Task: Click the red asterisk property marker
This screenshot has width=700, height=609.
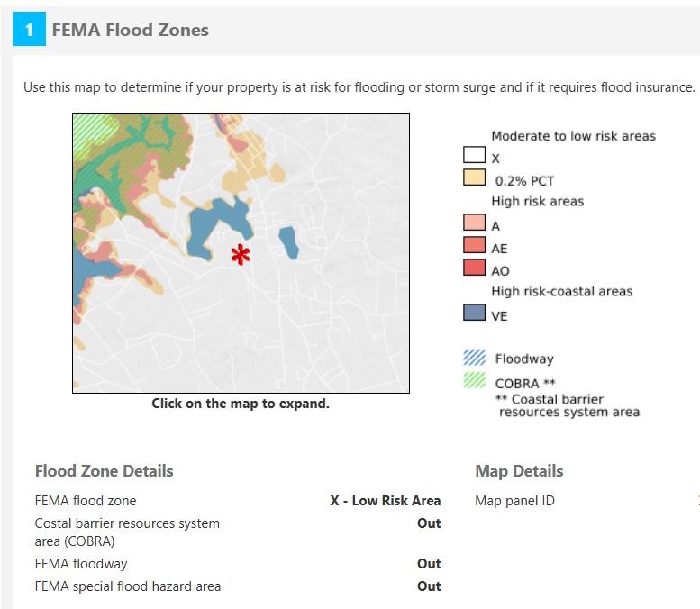Action: tap(240, 255)
